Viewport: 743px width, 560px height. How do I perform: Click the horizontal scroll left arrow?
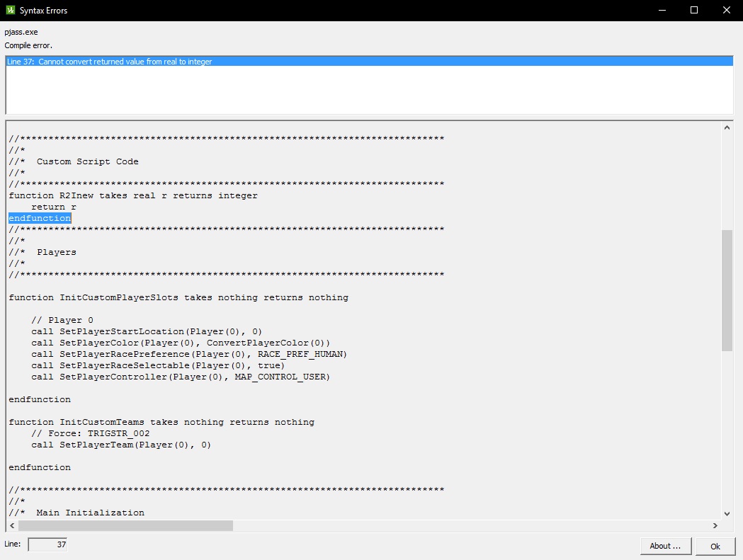pyautogui.click(x=12, y=525)
